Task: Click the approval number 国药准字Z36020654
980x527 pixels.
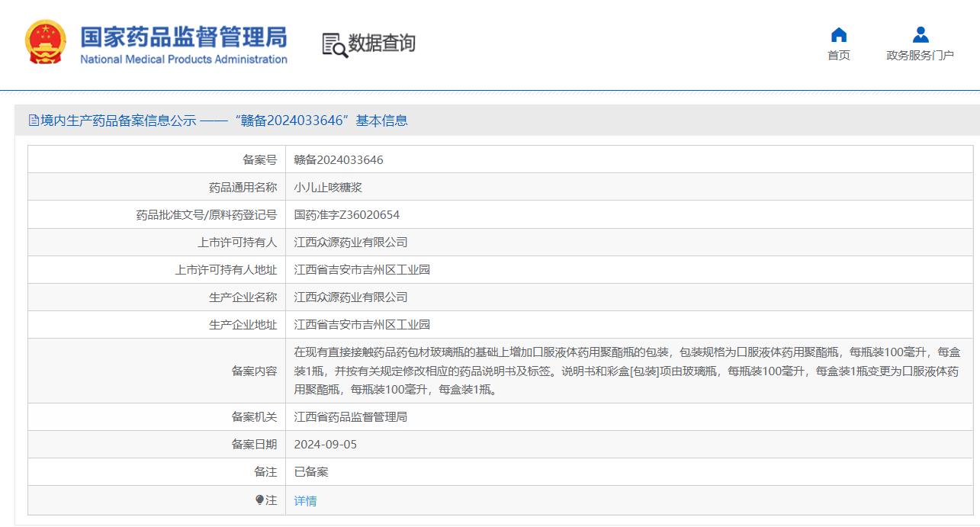Action: [x=347, y=215]
